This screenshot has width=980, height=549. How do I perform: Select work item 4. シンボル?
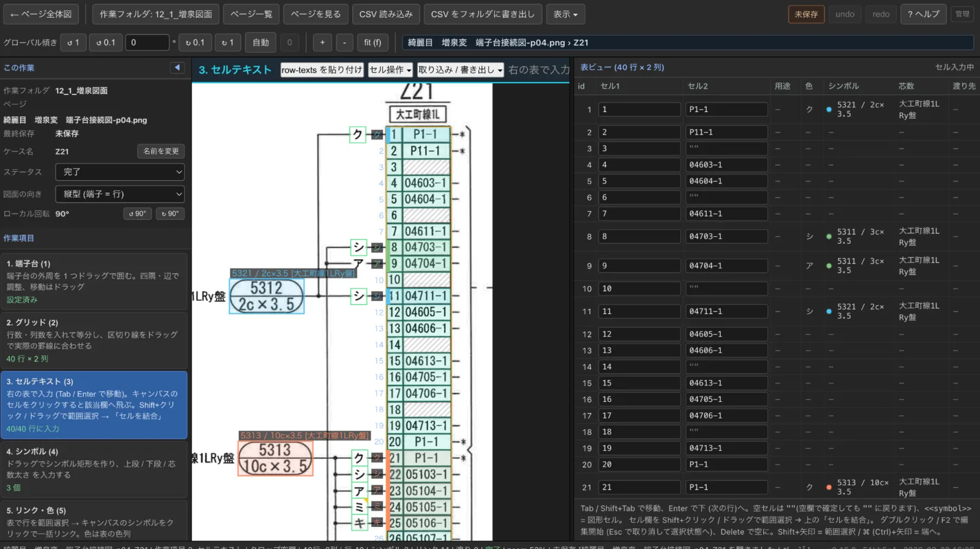(94, 469)
